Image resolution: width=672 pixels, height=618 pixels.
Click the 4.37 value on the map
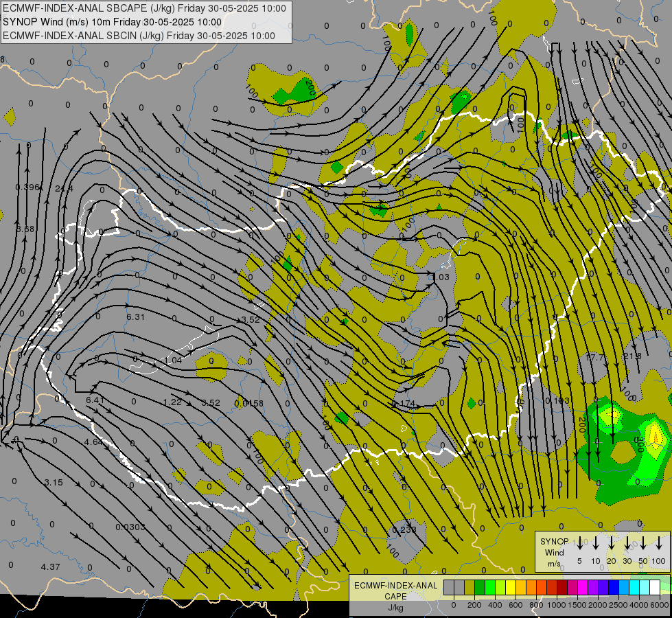[x=50, y=567]
